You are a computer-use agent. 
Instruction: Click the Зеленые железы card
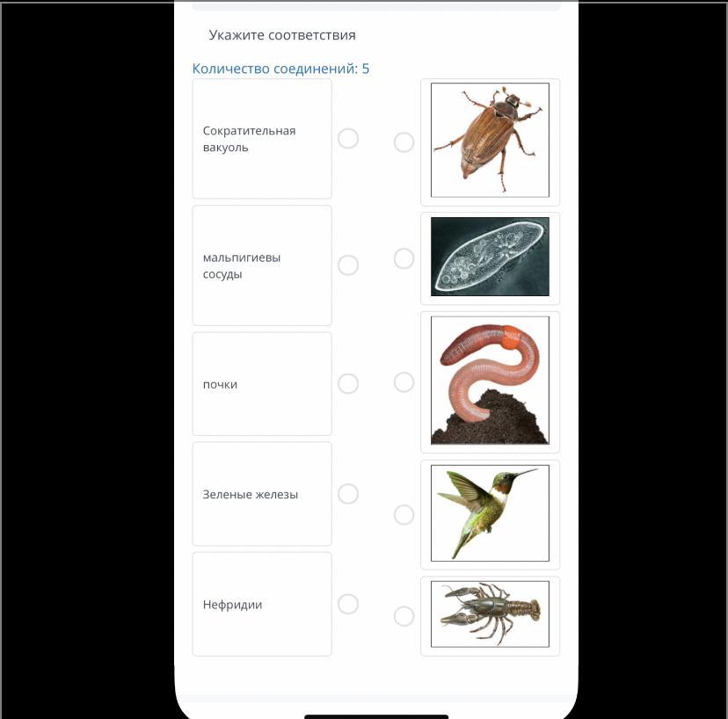click(262, 493)
